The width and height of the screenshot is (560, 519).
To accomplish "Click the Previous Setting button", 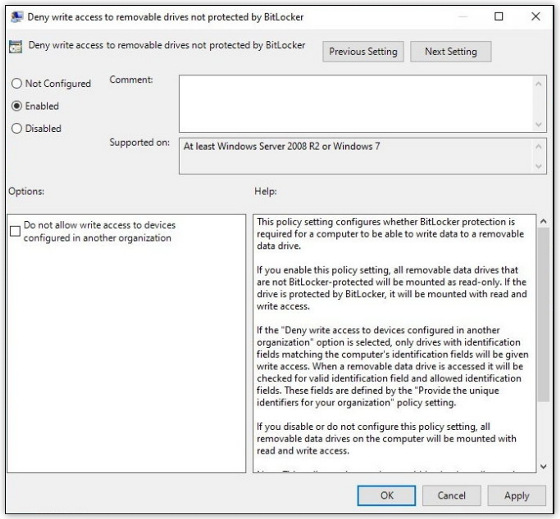I will pyautogui.click(x=363, y=52).
